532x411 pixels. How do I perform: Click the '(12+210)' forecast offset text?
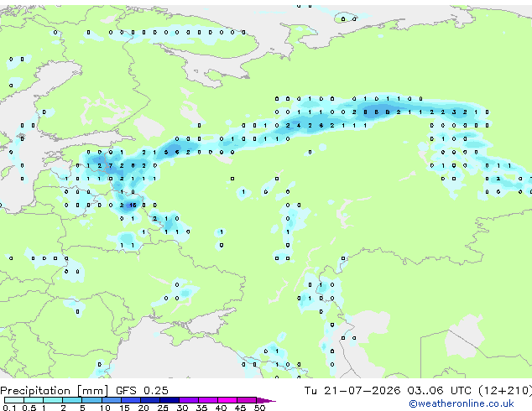(505, 391)
